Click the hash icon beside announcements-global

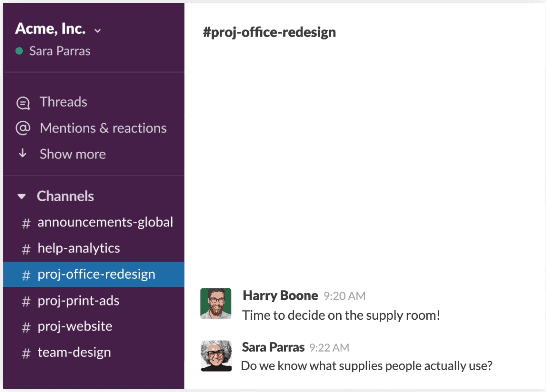[x=26, y=223]
